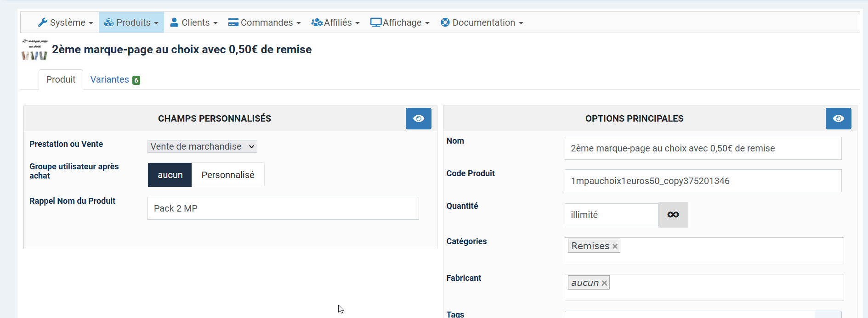Toggle visibility of Options Principales panel

click(838, 118)
